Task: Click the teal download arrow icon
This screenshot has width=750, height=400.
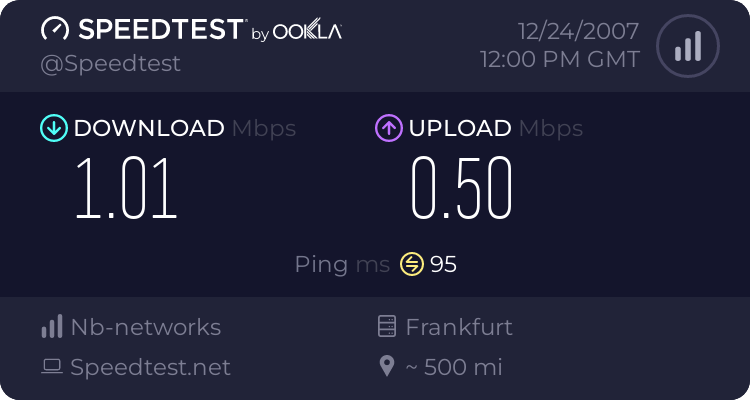Action: pyautogui.click(x=53, y=128)
